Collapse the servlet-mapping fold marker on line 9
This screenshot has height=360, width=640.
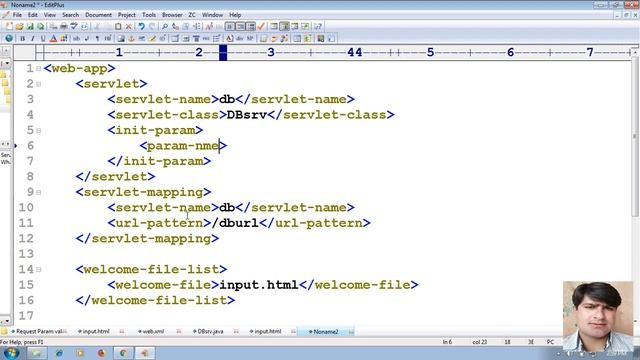pos(38,192)
